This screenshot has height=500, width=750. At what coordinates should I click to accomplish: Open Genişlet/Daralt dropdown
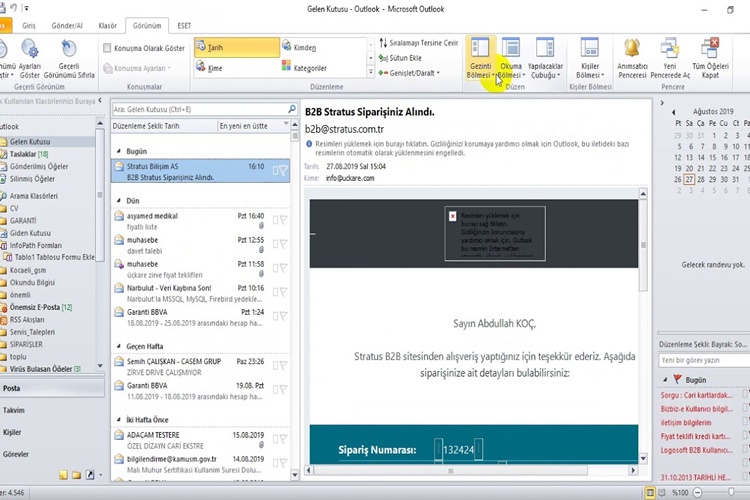(409, 73)
